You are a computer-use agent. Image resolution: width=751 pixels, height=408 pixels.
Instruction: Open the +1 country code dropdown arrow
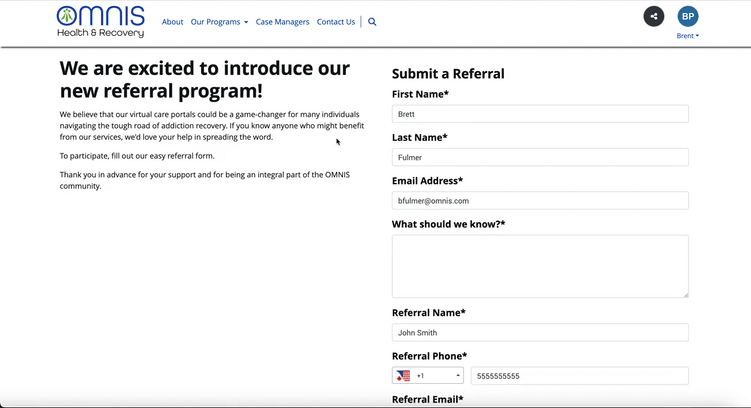pyautogui.click(x=458, y=376)
